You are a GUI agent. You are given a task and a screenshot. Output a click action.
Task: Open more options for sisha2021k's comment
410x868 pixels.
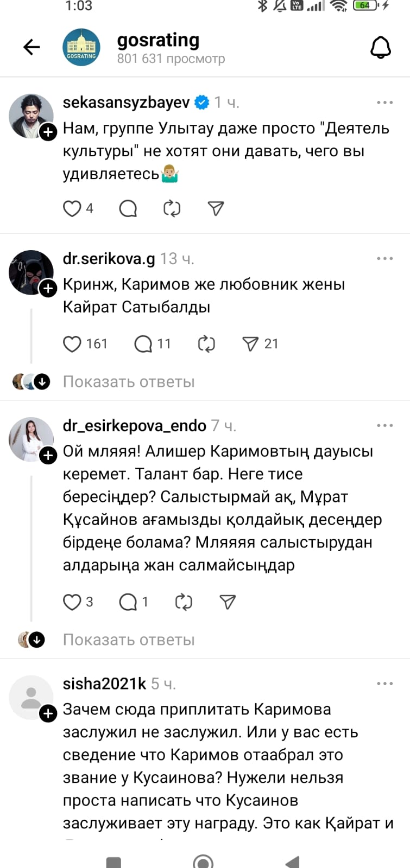click(384, 684)
